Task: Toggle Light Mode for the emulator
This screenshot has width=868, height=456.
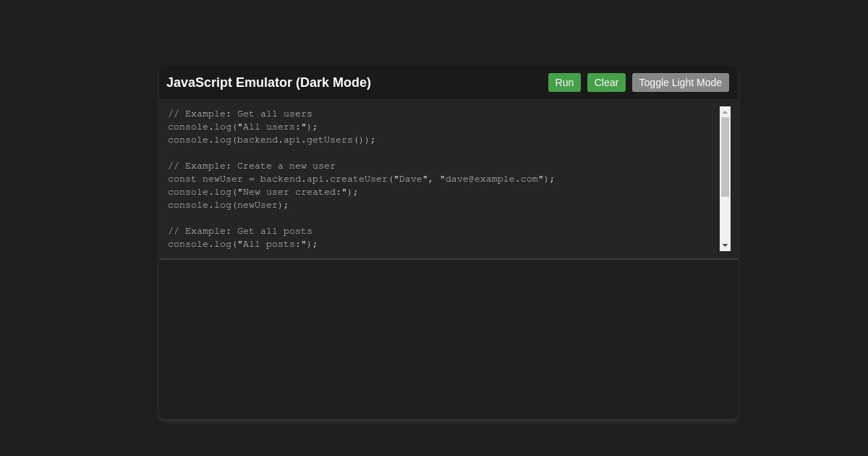Action: pyautogui.click(x=680, y=83)
